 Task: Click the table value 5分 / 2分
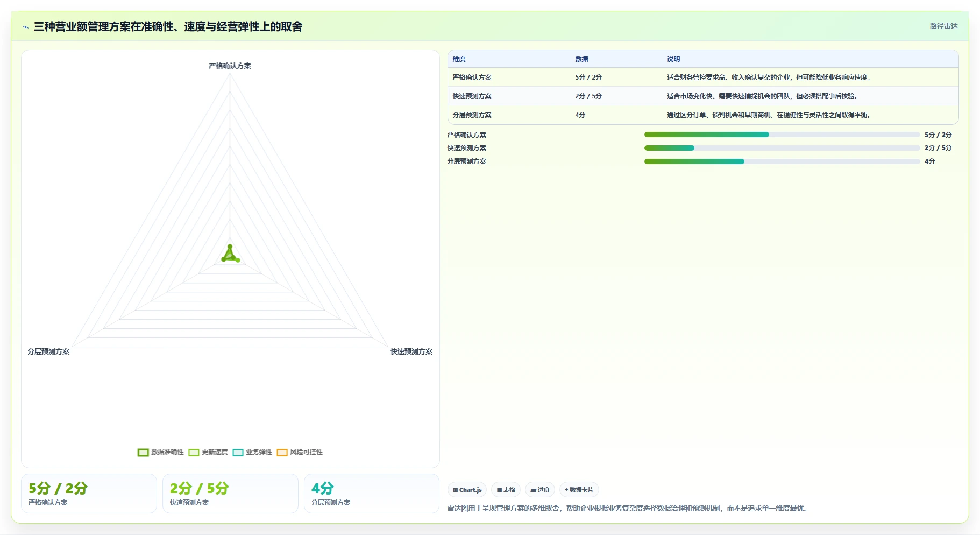coord(588,78)
